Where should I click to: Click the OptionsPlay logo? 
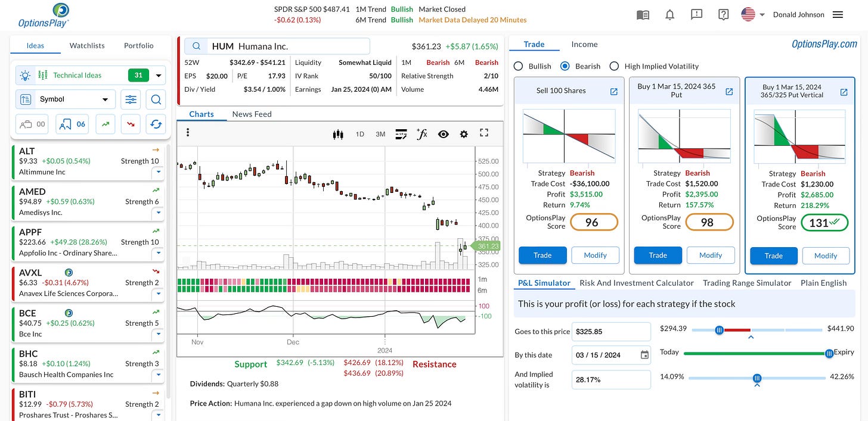pos(44,15)
